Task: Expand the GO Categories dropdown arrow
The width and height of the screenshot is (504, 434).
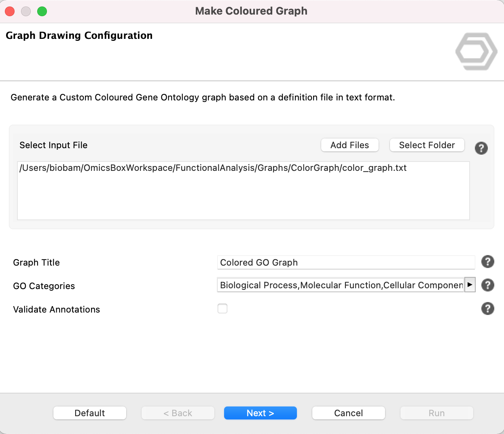Action: 470,285
